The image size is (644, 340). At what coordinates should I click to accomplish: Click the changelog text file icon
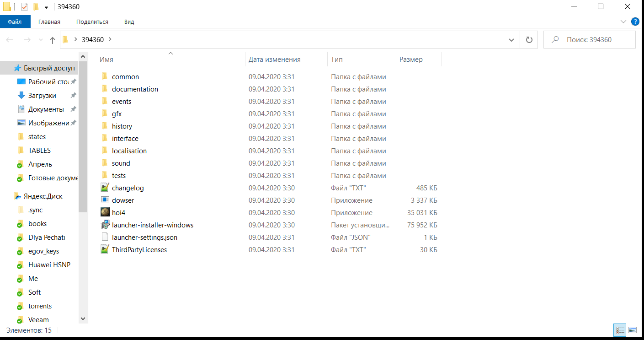click(105, 188)
